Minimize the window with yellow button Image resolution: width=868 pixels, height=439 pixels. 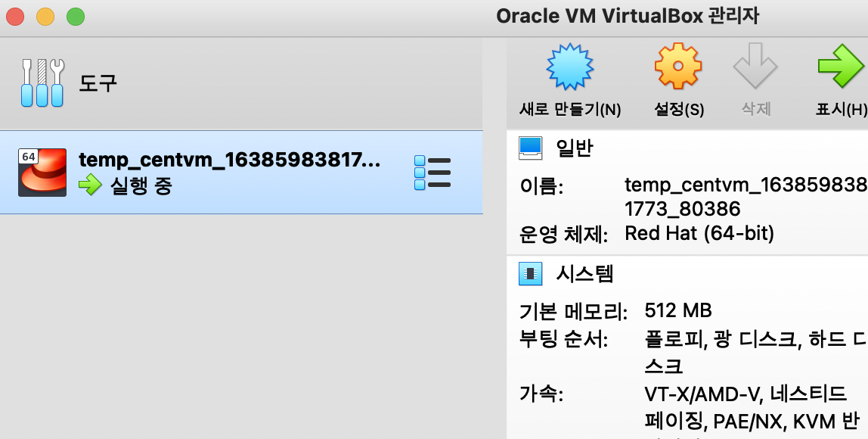coord(45,17)
